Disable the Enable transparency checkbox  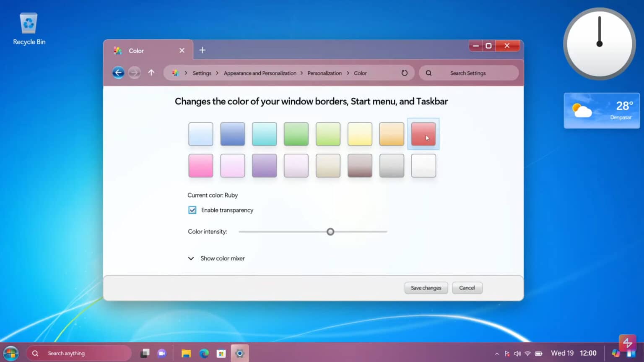(192, 210)
